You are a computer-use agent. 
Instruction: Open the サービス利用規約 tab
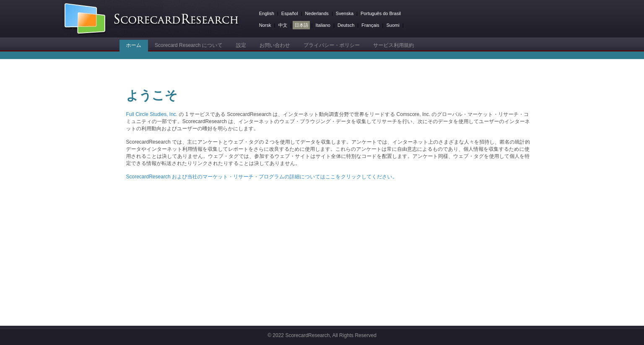point(393,45)
